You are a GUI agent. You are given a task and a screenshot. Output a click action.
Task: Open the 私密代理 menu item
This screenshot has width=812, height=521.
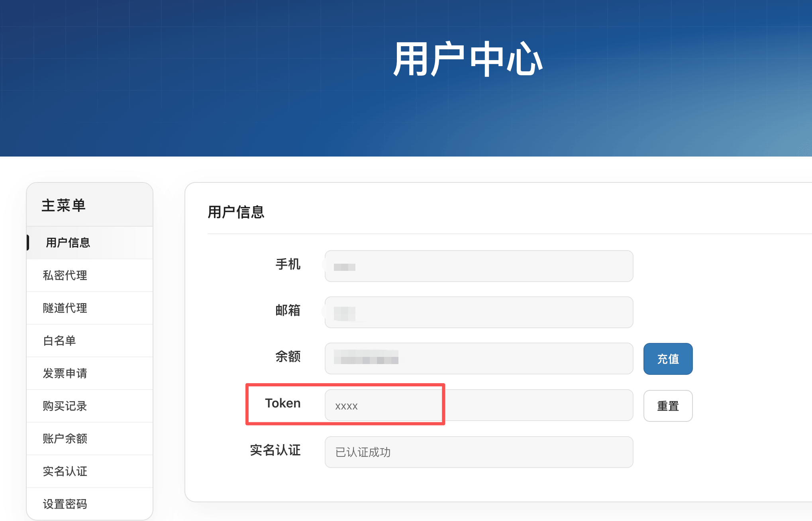(x=65, y=275)
